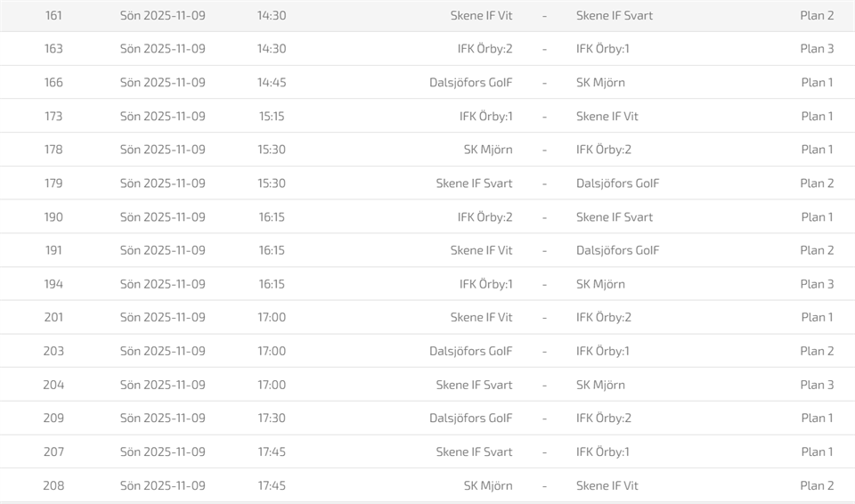The image size is (855, 504).
Task: Select away team IFK Örby:1 in match 163
Action: [x=602, y=49]
